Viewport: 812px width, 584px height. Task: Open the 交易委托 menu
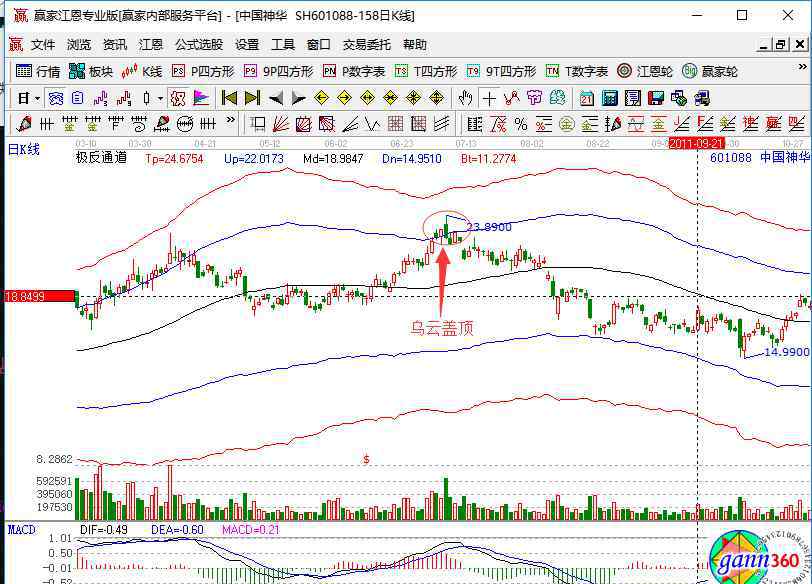[367, 45]
